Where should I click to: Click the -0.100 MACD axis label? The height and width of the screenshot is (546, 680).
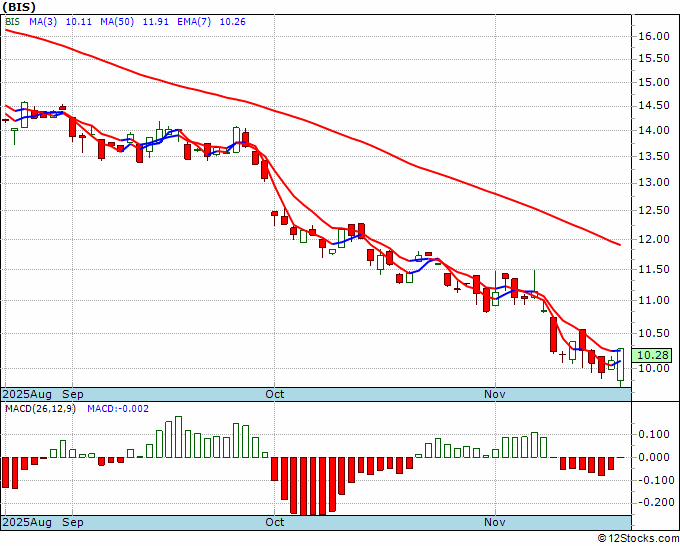(x=654, y=480)
